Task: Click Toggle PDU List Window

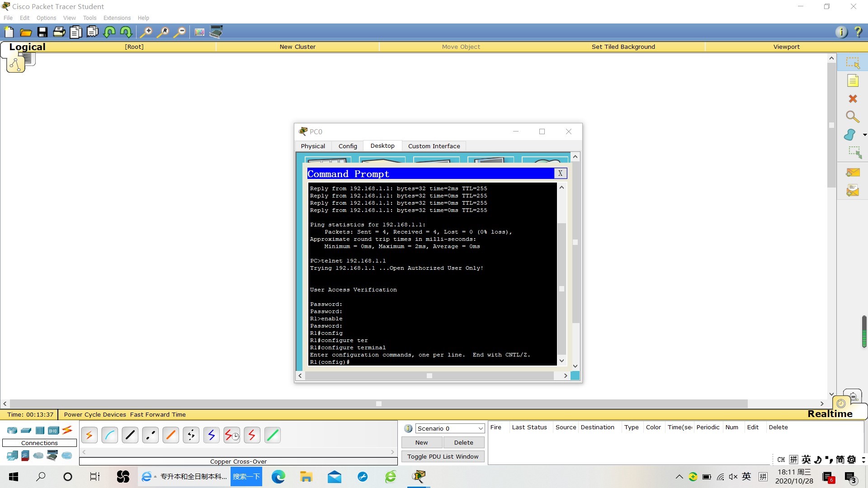Action: click(x=443, y=456)
